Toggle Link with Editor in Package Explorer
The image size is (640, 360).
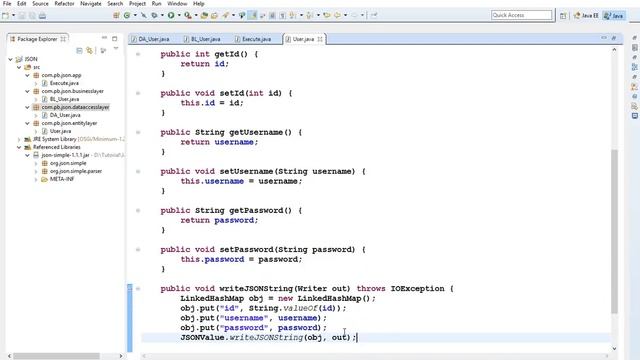[x=89, y=51]
